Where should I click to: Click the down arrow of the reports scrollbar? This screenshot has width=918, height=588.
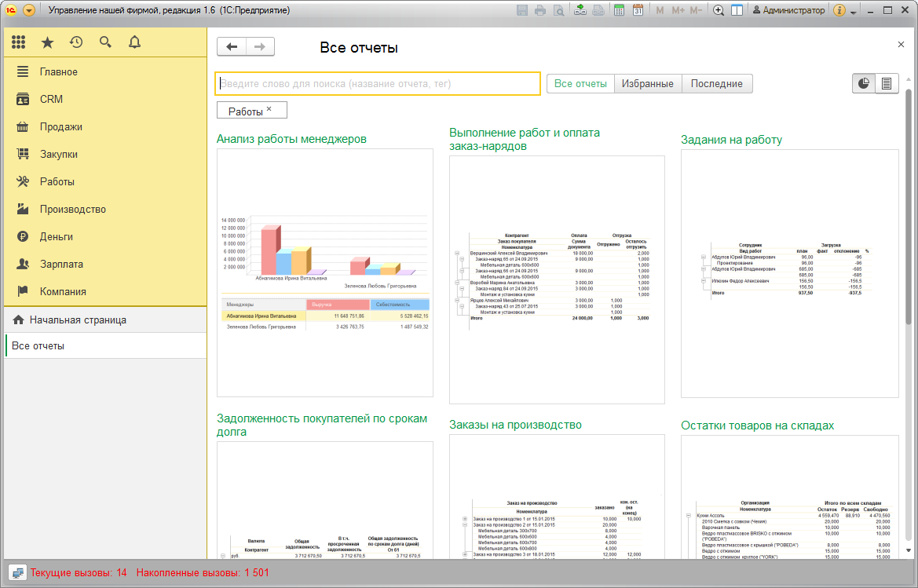coord(908,550)
